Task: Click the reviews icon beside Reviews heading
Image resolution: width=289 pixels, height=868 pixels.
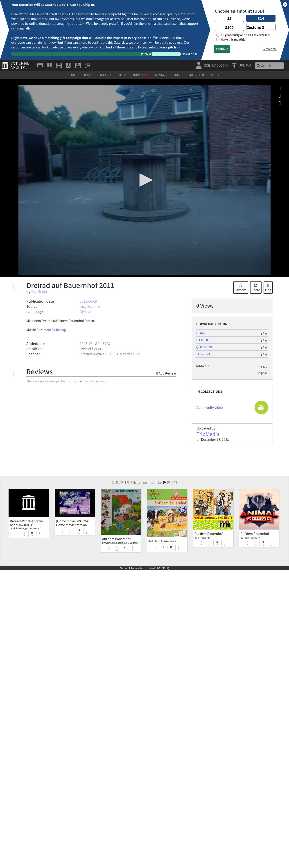Action: click(x=14, y=373)
